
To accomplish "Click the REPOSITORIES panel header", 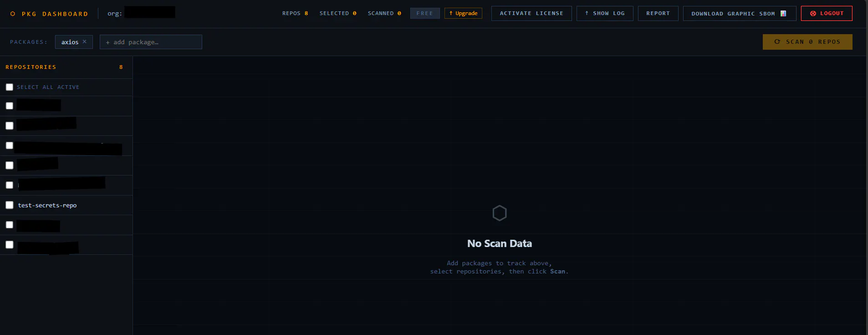I will coord(66,67).
